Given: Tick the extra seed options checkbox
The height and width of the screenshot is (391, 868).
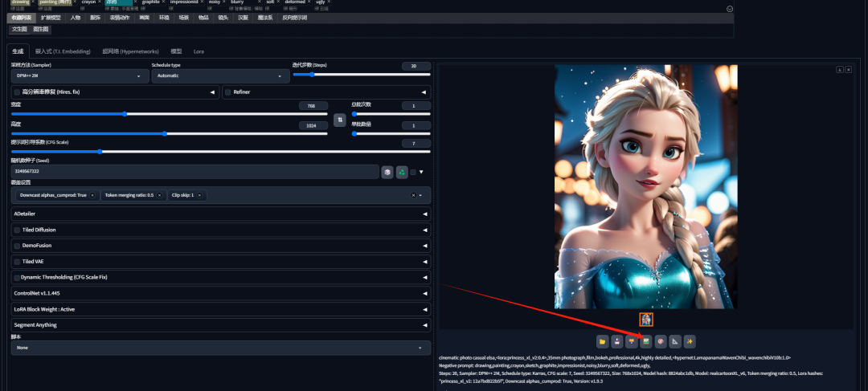Looking at the screenshot, I should 413,172.
